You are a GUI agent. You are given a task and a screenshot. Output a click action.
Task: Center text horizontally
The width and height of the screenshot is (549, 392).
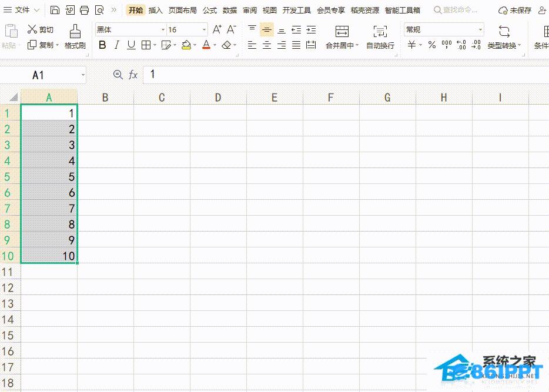(x=267, y=45)
